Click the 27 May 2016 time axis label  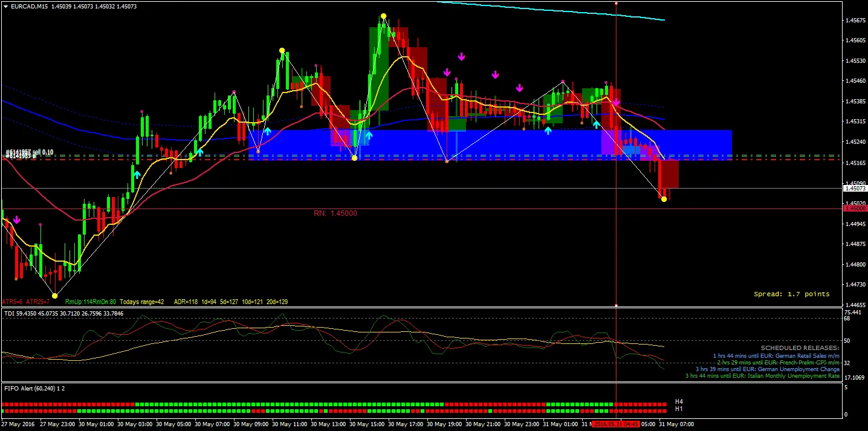pos(18,424)
